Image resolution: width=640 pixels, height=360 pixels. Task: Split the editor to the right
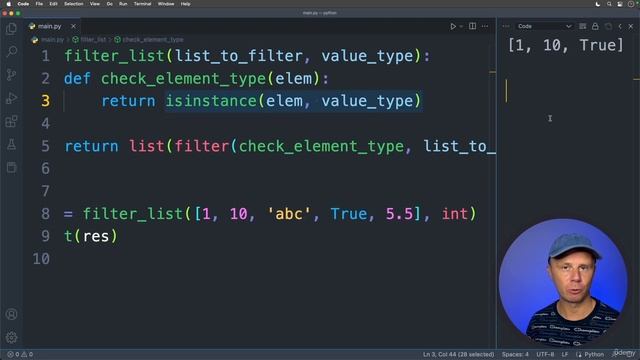click(472, 26)
